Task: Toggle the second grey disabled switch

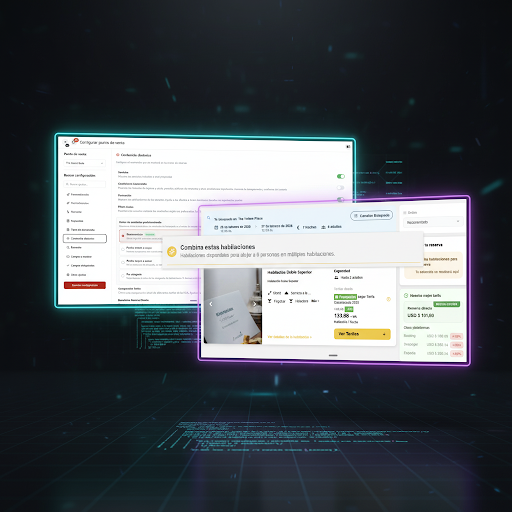Action: click(340, 188)
